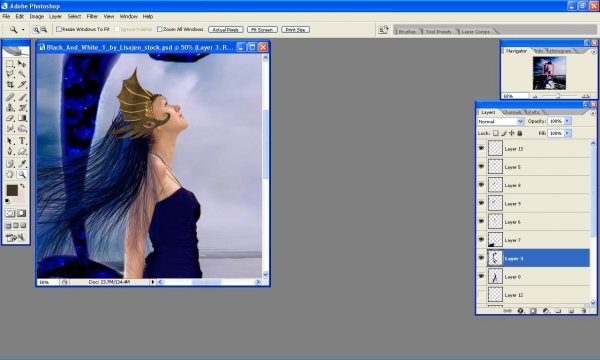
Task: Select the Eyedropper tool
Action: [x=22, y=164]
